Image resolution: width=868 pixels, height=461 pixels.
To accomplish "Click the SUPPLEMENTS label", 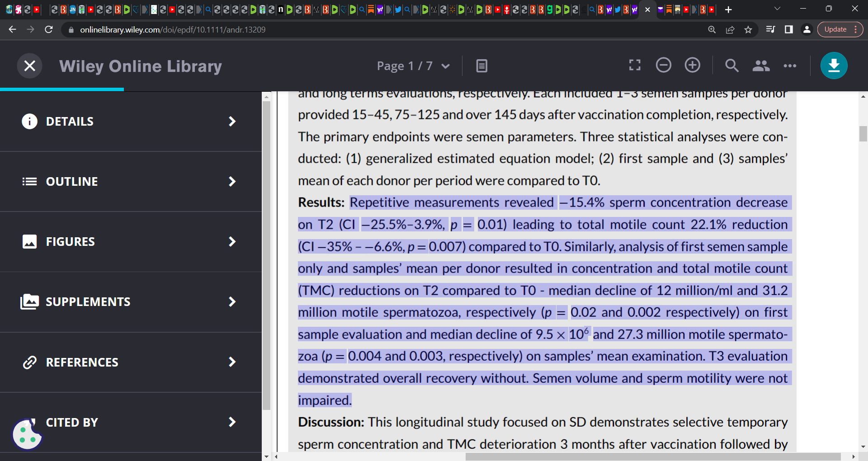I will (x=88, y=302).
